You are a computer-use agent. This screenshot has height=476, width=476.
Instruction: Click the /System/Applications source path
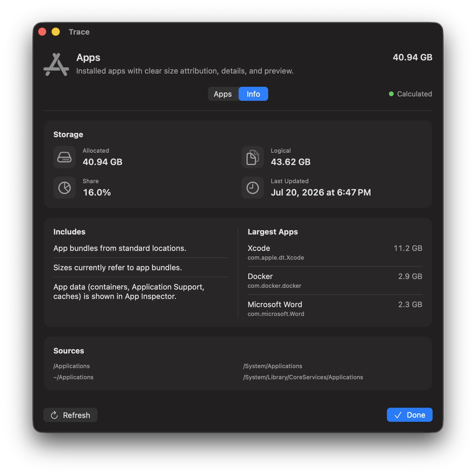(x=273, y=366)
